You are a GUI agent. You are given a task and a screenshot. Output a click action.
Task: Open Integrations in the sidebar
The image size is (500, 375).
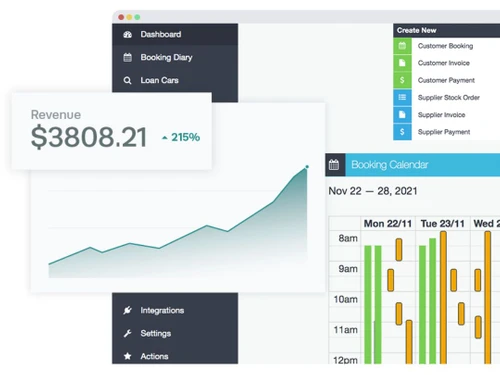[x=175, y=310]
